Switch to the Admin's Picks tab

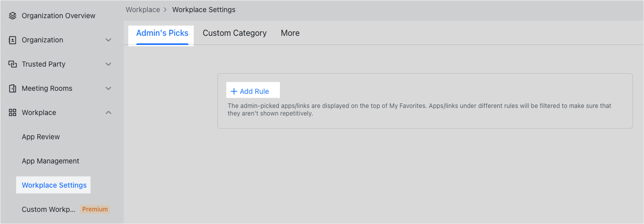click(162, 33)
